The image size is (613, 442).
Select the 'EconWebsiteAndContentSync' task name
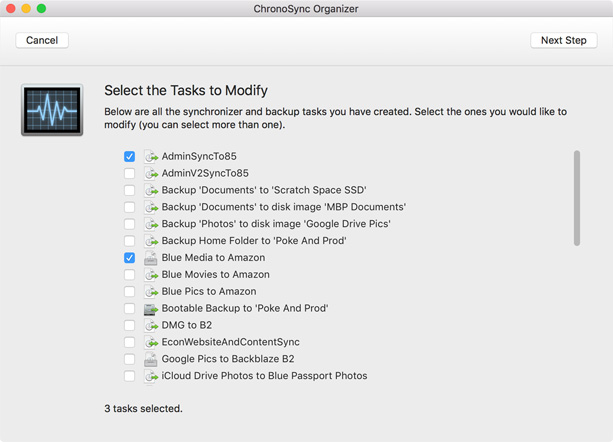(x=231, y=342)
